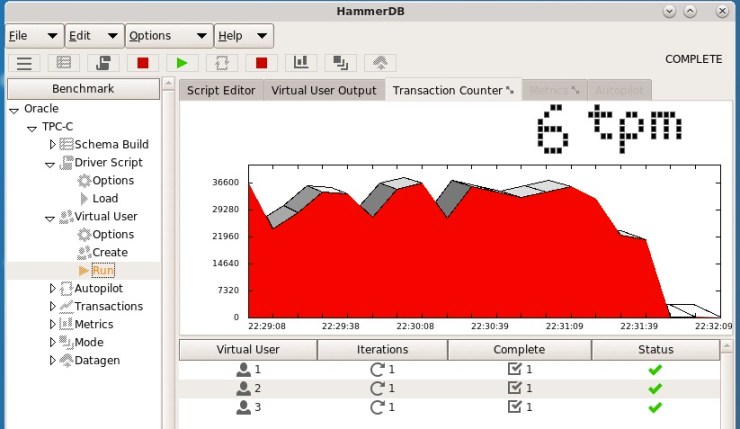The width and height of the screenshot is (740, 429).
Task: Click the iterations icon for user 3
Action: 377,407
